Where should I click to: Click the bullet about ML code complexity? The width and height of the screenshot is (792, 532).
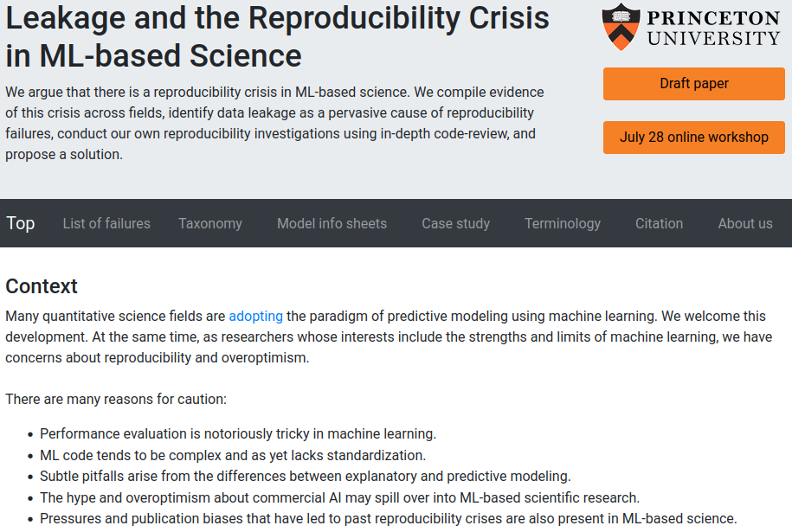click(x=233, y=455)
